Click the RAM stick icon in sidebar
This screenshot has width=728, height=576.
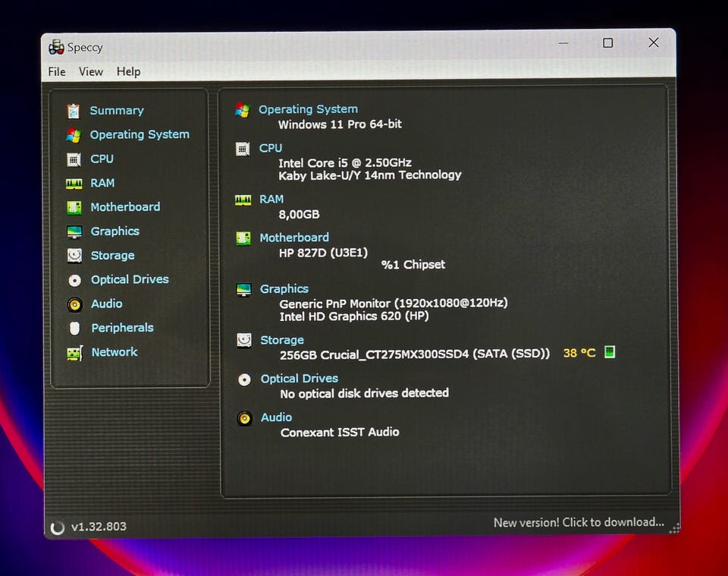(x=74, y=184)
